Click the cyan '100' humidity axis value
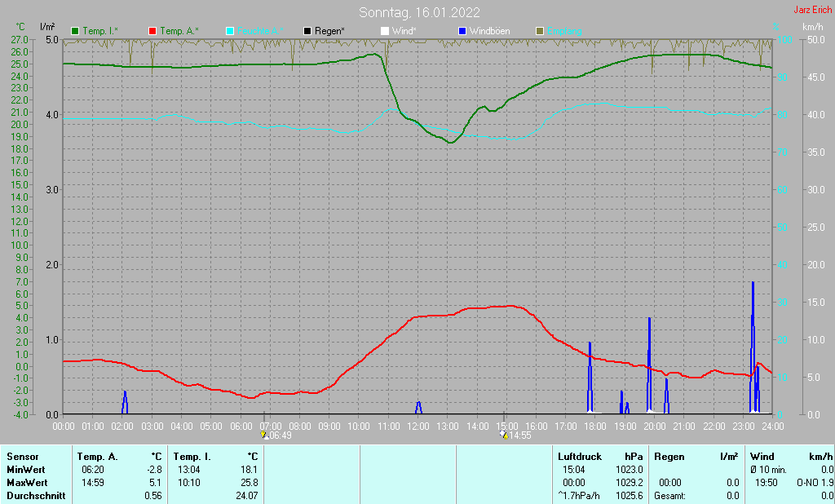 [785, 39]
